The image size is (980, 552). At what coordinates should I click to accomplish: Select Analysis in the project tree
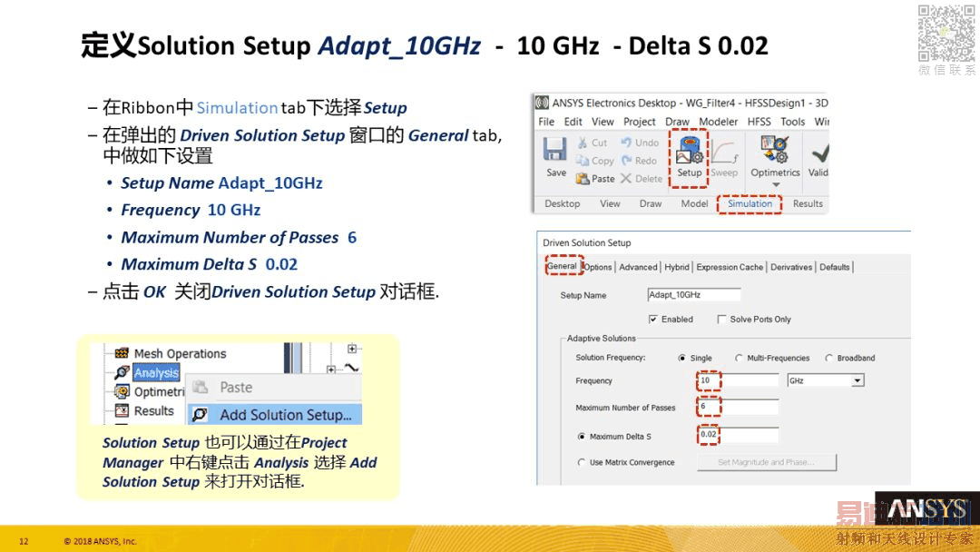(x=156, y=373)
